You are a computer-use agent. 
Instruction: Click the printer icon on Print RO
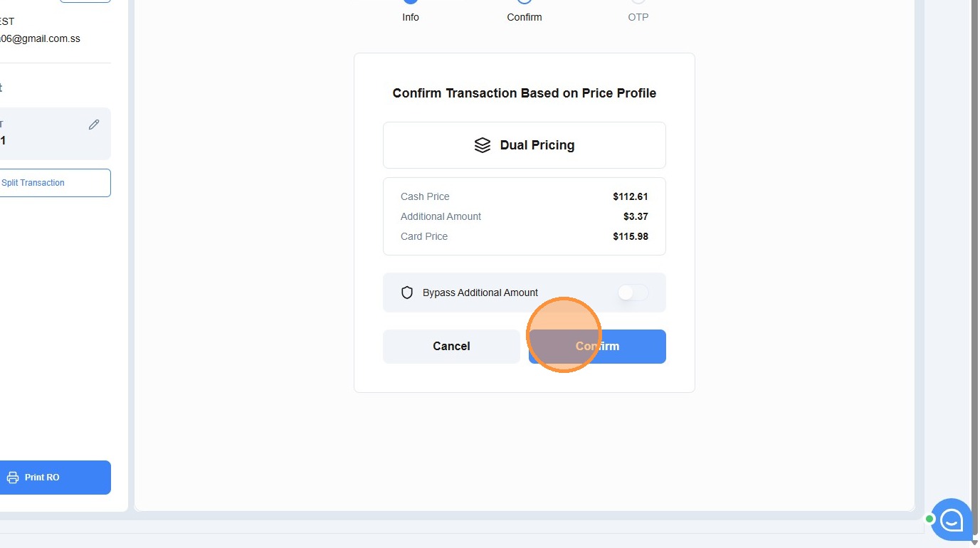[x=13, y=478]
